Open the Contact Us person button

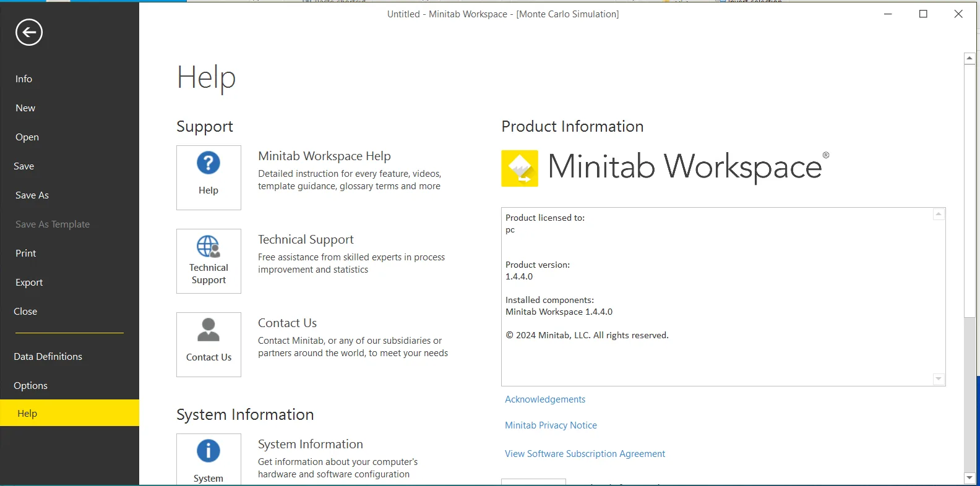coord(208,344)
